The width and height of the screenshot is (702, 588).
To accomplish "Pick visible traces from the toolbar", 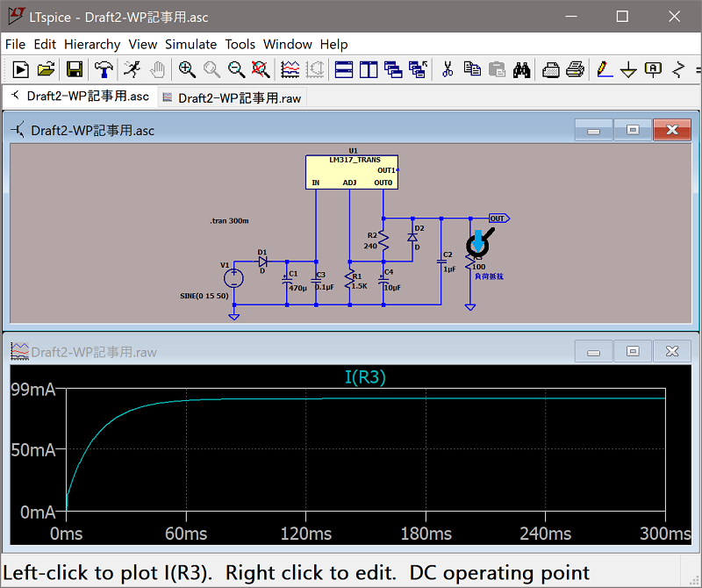I will tap(290, 69).
